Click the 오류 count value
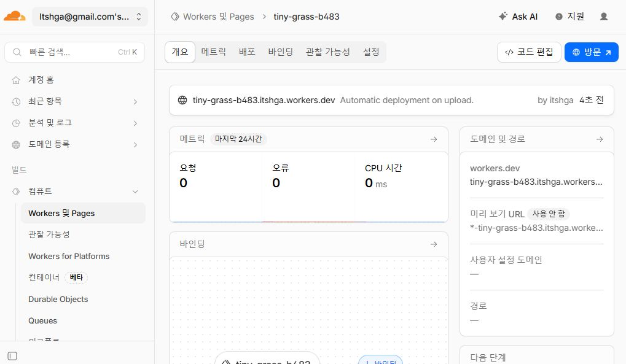The image size is (626, 364). click(x=276, y=183)
